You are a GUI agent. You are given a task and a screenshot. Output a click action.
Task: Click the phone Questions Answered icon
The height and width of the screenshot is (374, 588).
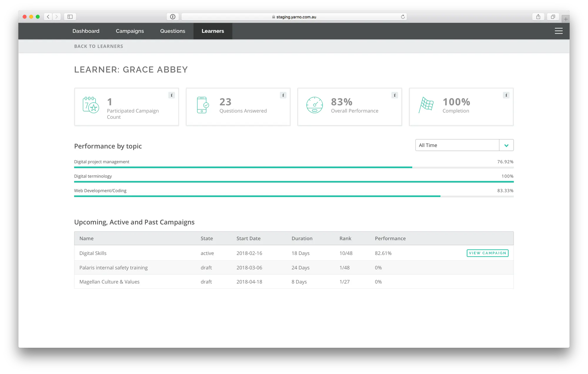coord(203,105)
